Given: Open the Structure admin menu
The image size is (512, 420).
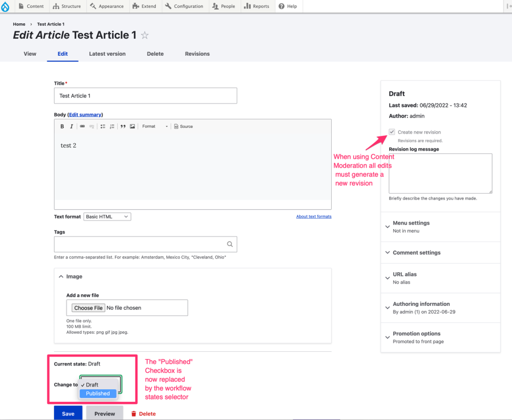Looking at the screenshot, I should pos(67,6).
